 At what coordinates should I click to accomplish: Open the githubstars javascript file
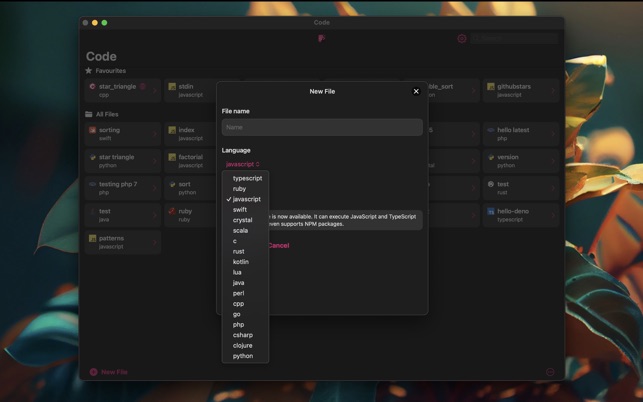point(521,90)
